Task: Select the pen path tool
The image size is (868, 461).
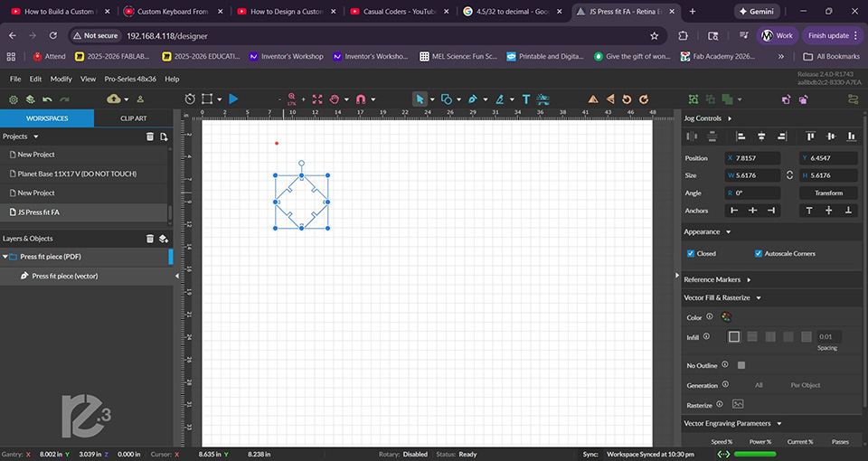Action: pos(472,99)
